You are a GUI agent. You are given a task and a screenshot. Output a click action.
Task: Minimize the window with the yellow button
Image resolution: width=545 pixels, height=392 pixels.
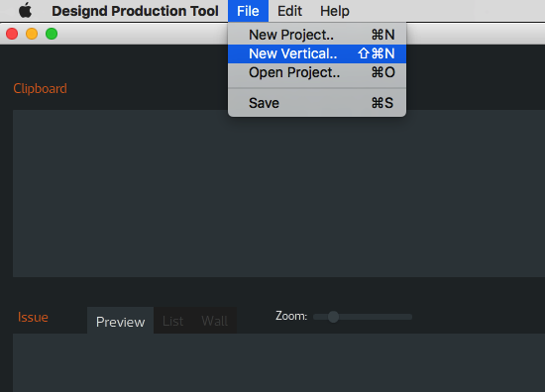tap(32, 34)
